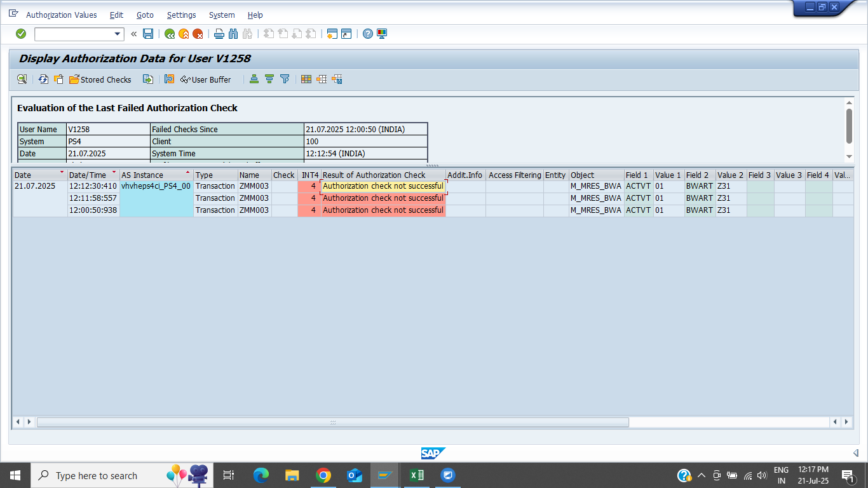Open the Settings menu
Viewport: 868px width, 488px height.
point(181,15)
